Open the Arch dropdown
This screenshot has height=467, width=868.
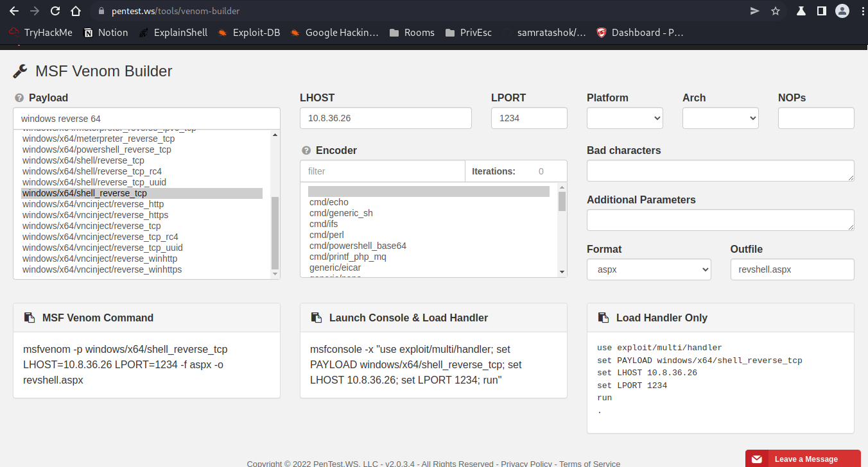[x=720, y=118]
